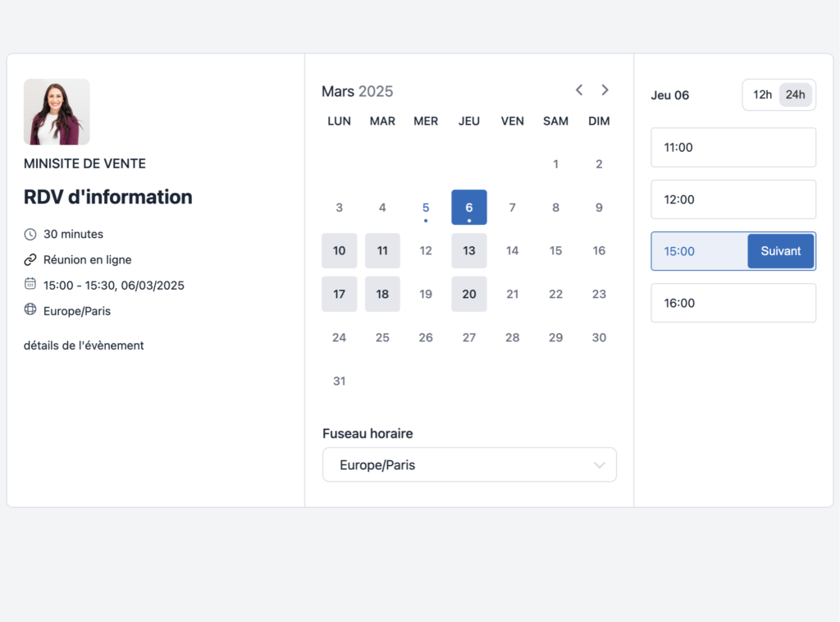Select March 18 in the calendar
Screen dimensions: 840x622
(382, 294)
